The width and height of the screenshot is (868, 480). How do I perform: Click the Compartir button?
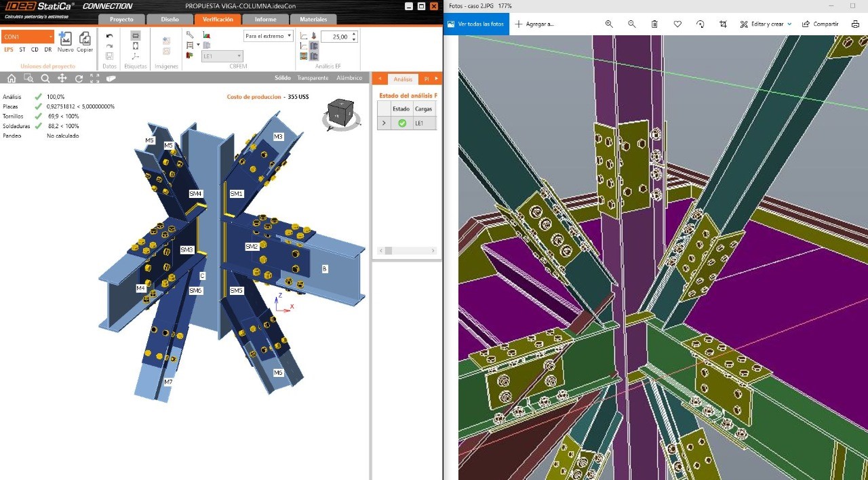(x=821, y=24)
